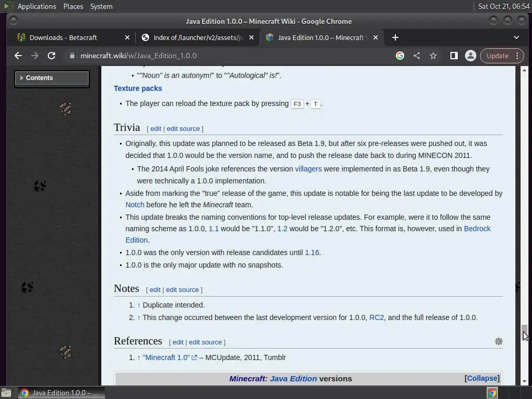Click the Chrome icon in the bottom tray
This screenshot has height=399, width=532.
492,393
